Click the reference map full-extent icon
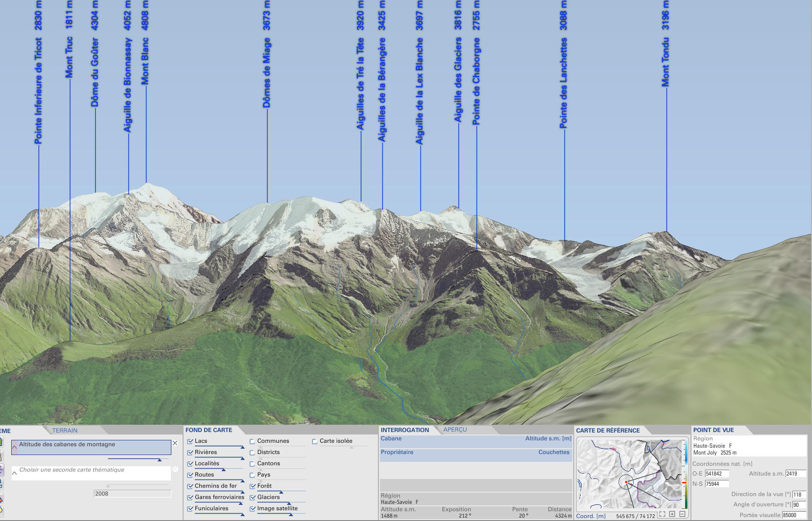 [662, 514]
